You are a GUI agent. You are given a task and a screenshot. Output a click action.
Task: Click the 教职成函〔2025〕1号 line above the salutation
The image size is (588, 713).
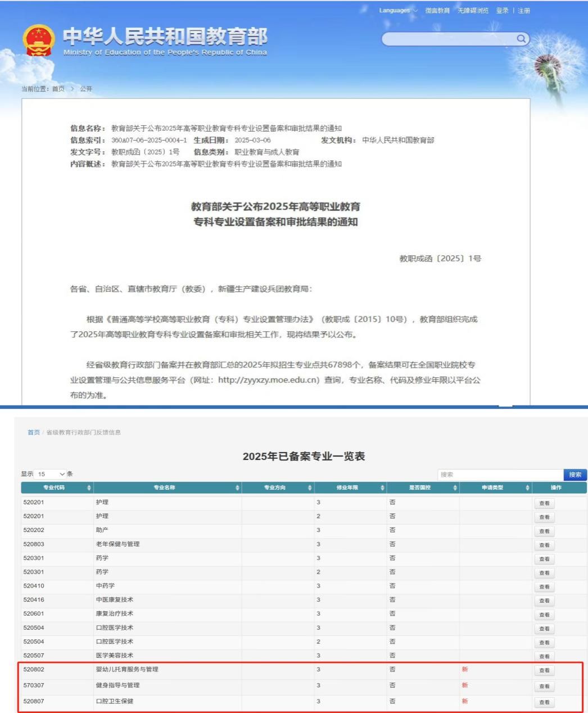coord(440,259)
